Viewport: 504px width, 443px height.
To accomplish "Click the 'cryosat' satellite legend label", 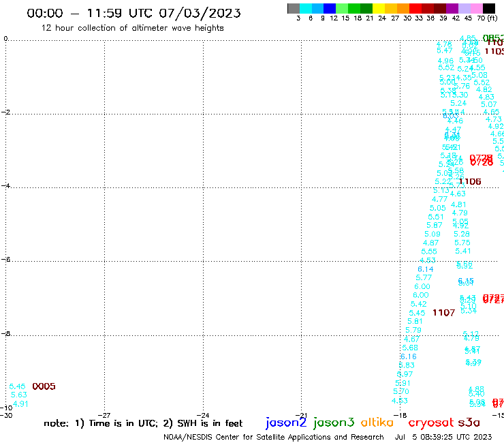I will 431,423.
